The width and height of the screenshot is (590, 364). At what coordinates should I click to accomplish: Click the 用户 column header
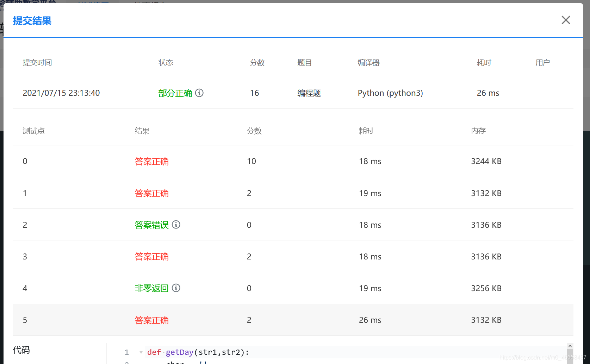tap(542, 63)
